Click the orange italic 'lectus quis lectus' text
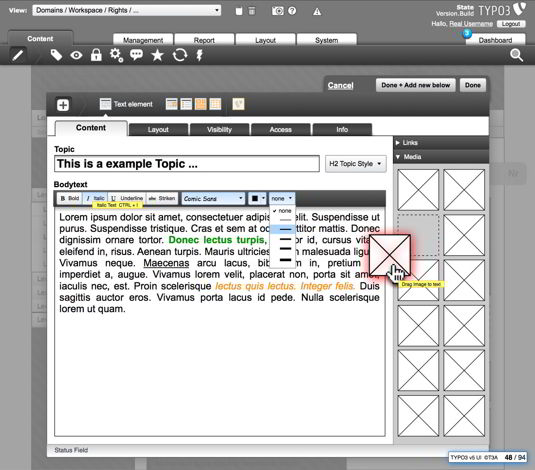Viewport: 535px width, 470px height. pyautogui.click(x=254, y=286)
